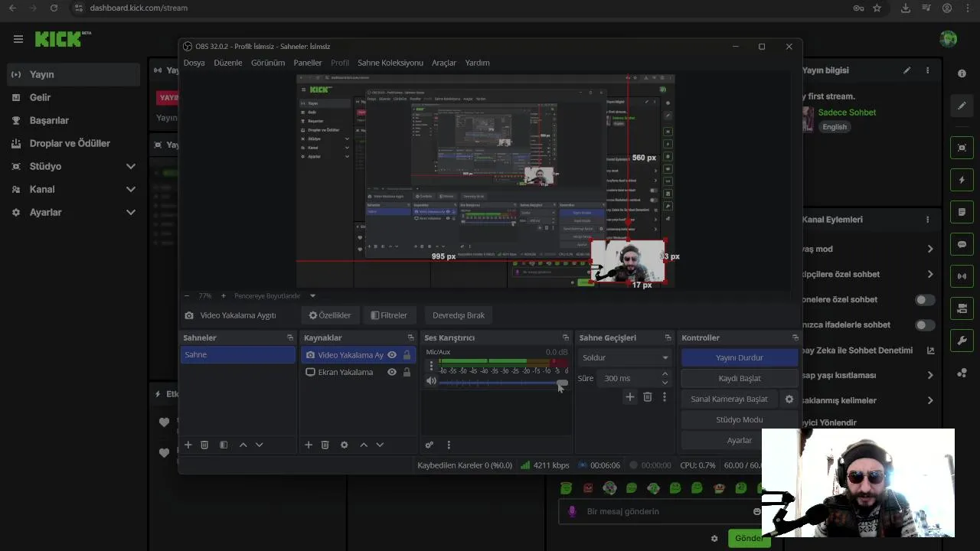Click the Yayını Durdur button
Viewport: 980px width, 551px height.
point(740,357)
